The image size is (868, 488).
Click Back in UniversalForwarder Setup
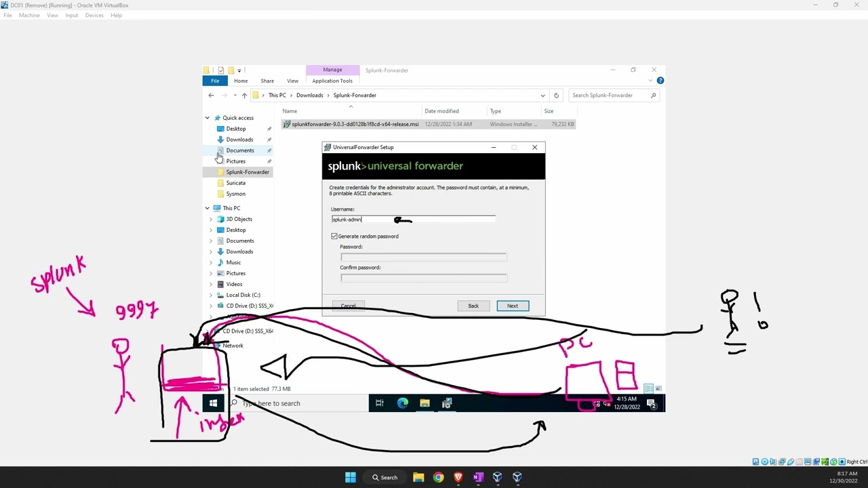[x=473, y=306]
